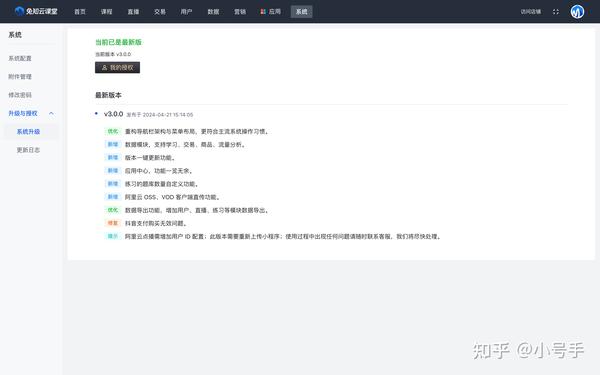Click the 我的授权 button
600x375 pixels.
[x=117, y=67]
